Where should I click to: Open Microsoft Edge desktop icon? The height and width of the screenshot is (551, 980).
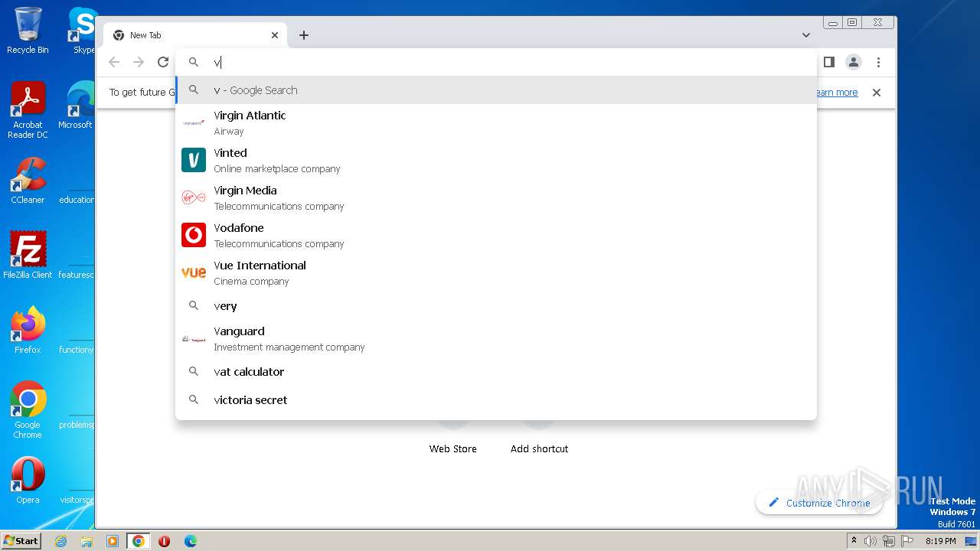tap(77, 106)
